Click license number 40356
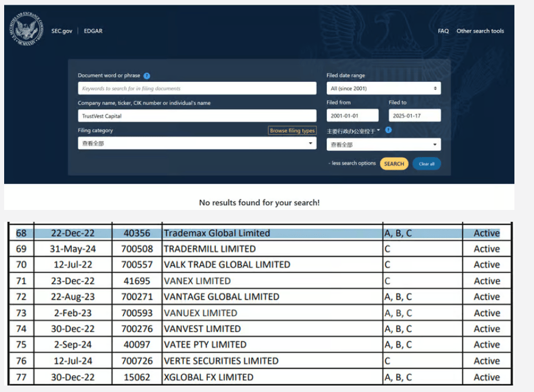The image size is (534, 392). coord(137,233)
